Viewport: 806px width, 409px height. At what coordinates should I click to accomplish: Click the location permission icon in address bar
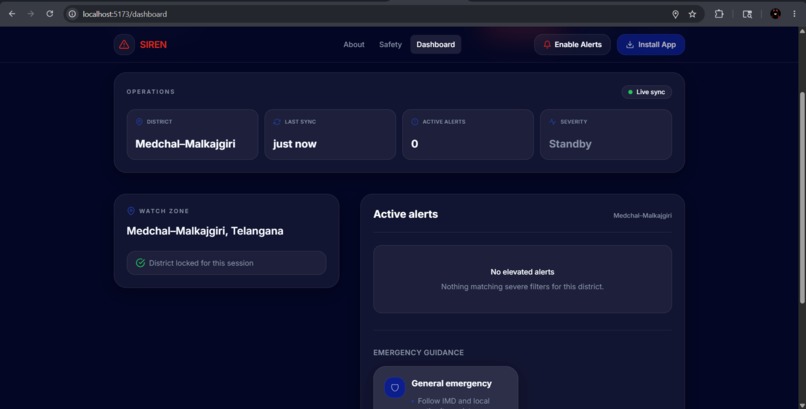click(x=675, y=14)
